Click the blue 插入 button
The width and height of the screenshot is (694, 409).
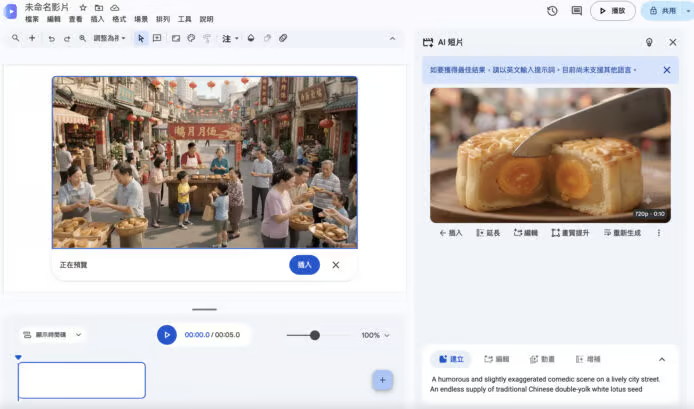pos(305,265)
